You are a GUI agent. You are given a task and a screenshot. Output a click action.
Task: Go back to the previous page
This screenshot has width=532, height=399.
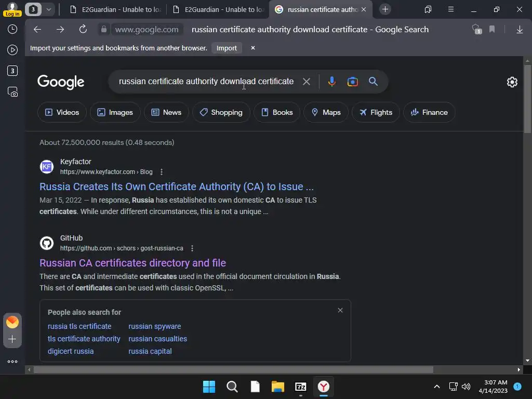(37, 30)
